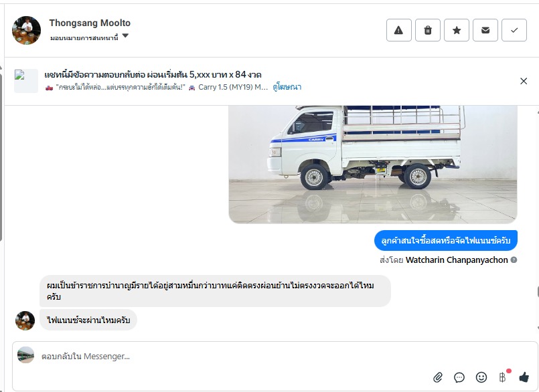Screen dimensions: 539x392
Task: Open the assign conversation dropdown arrow
Action: [x=125, y=35]
